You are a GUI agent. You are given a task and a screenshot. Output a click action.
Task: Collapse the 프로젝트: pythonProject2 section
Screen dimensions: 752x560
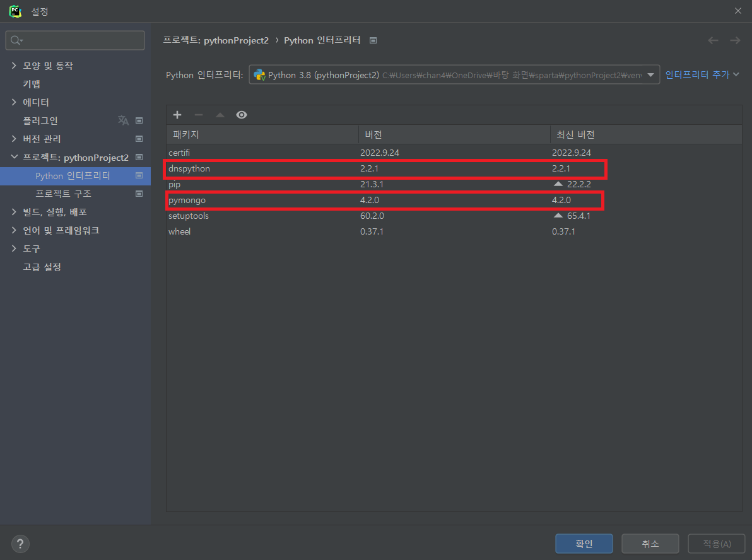point(14,157)
